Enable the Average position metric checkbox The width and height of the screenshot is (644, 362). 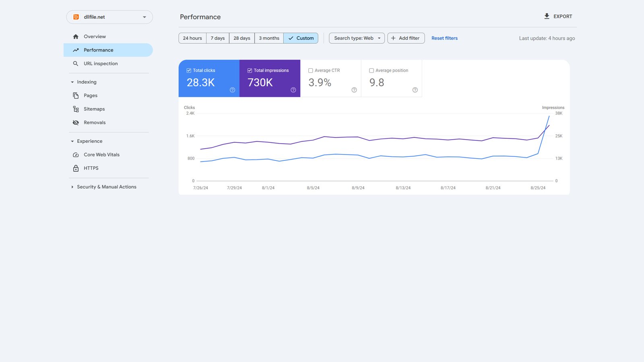[x=371, y=70]
